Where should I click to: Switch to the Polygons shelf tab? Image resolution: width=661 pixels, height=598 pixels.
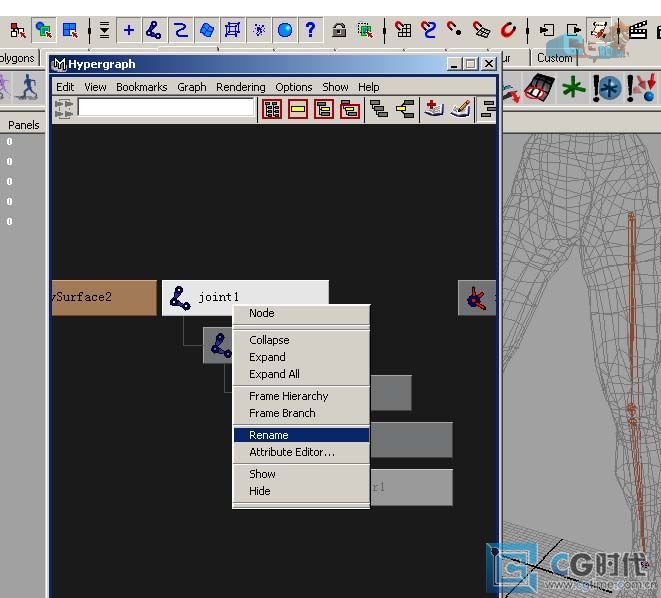coord(18,58)
